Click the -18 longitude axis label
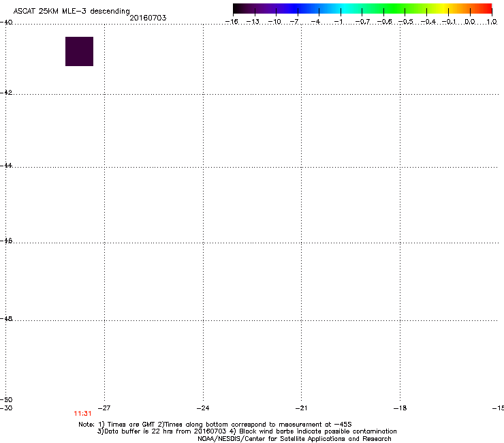The image size is (504, 443). 400,408
